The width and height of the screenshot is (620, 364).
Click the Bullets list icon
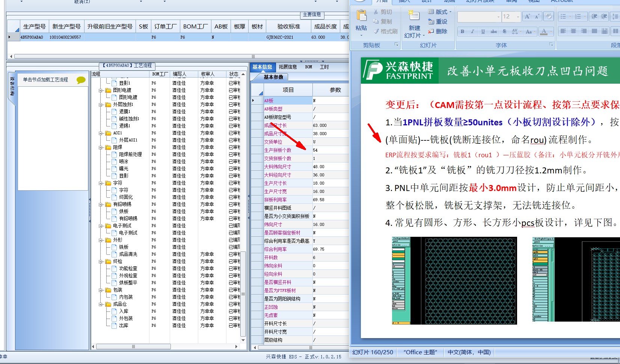point(563,17)
